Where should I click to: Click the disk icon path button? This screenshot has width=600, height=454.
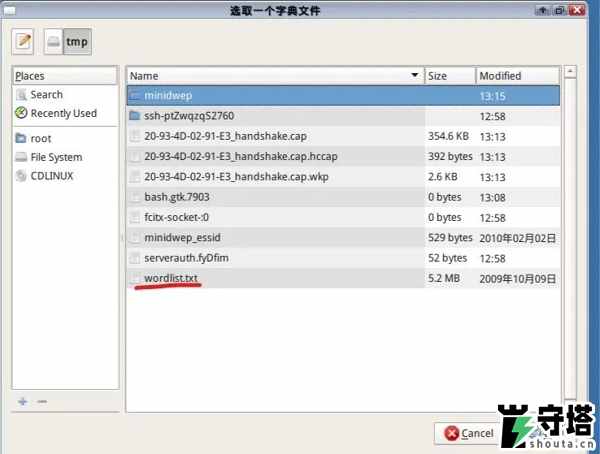point(53,41)
